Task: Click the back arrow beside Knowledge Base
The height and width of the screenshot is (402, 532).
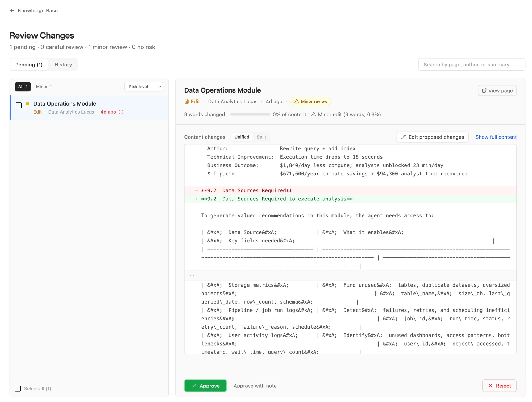Action: [x=12, y=11]
